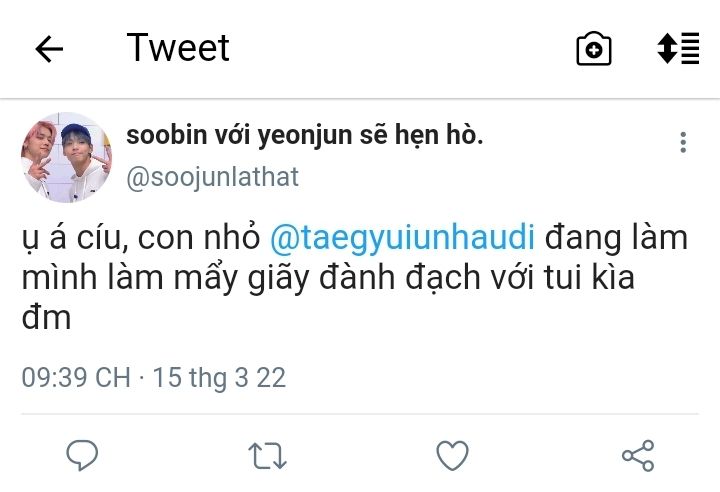The height and width of the screenshot is (492, 720).
Task: Click the "Tweet" header title
Action: point(178,48)
